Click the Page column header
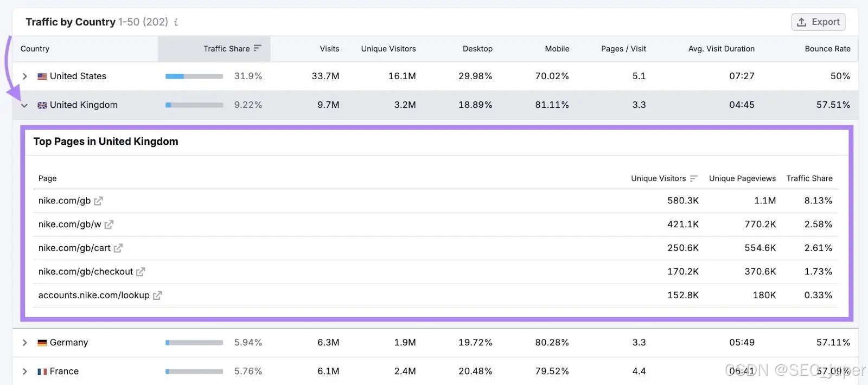The width and height of the screenshot is (868, 385). [x=47, y=178]
